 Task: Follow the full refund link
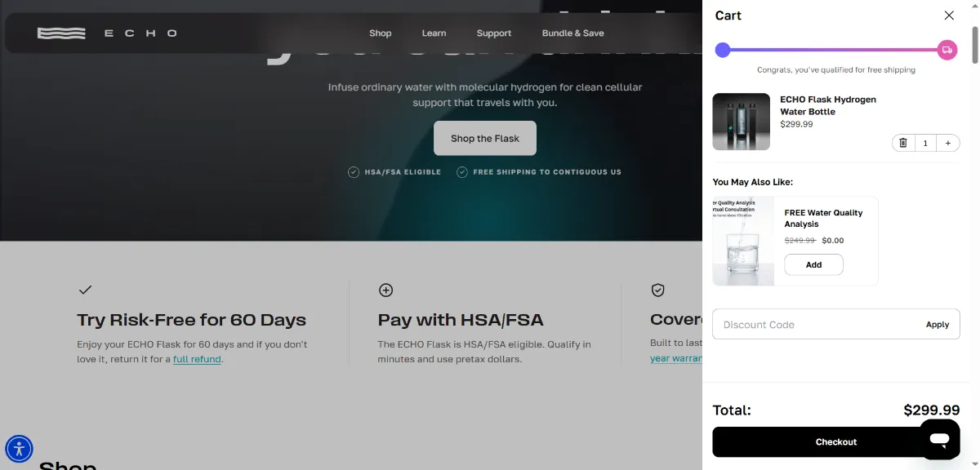click(x=197, y=359)
